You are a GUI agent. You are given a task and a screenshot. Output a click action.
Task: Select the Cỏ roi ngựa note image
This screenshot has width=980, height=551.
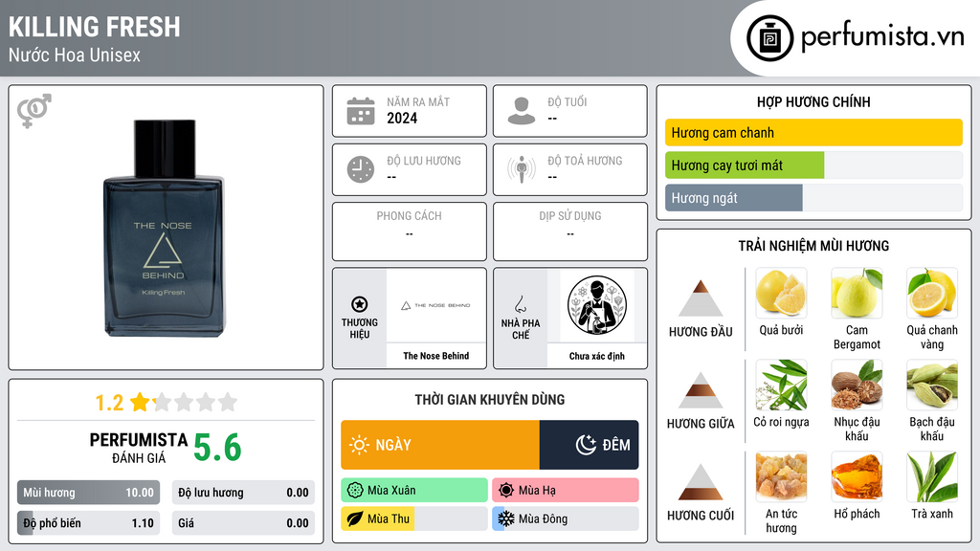coord(781,385)
